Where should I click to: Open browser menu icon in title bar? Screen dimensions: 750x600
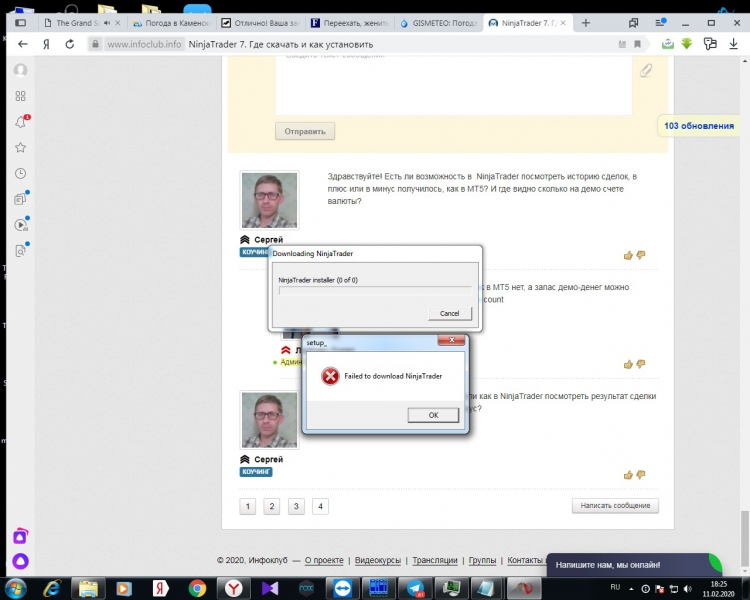pos(661,22)
